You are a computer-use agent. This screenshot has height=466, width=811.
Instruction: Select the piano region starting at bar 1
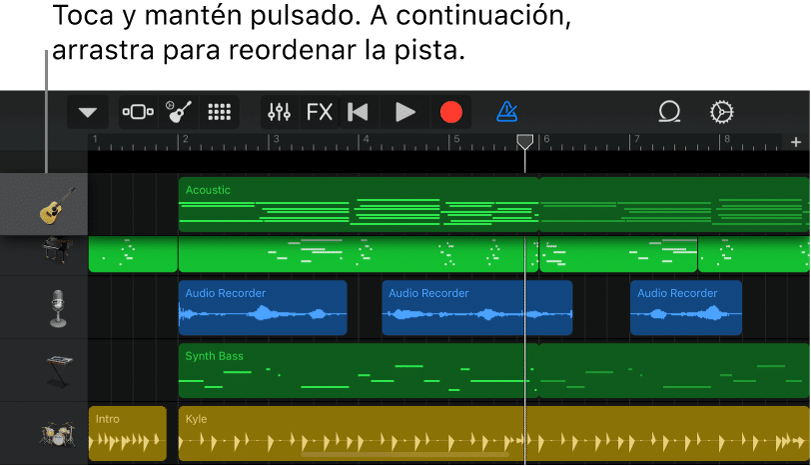point(133,254)
